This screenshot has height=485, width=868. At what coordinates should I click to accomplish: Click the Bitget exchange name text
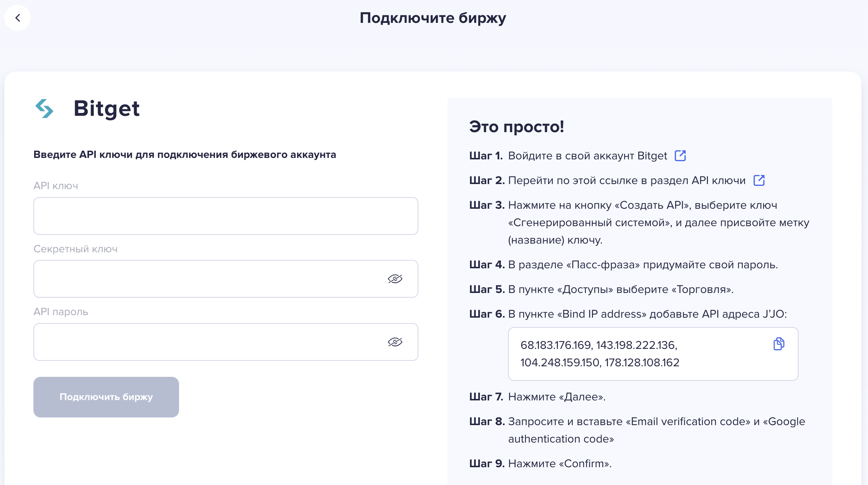pyautogui.click(x=107, y=109)
